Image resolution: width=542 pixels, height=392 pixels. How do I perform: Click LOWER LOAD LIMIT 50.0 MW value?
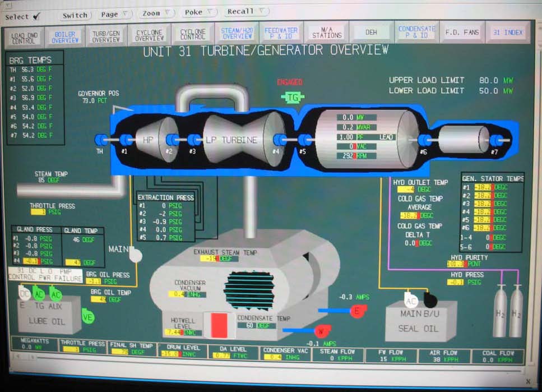[x=495, y=91]
